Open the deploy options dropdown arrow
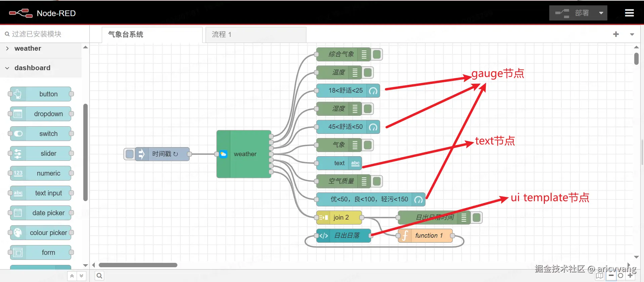This screenshot has height=282, width=644. point(601,13)
